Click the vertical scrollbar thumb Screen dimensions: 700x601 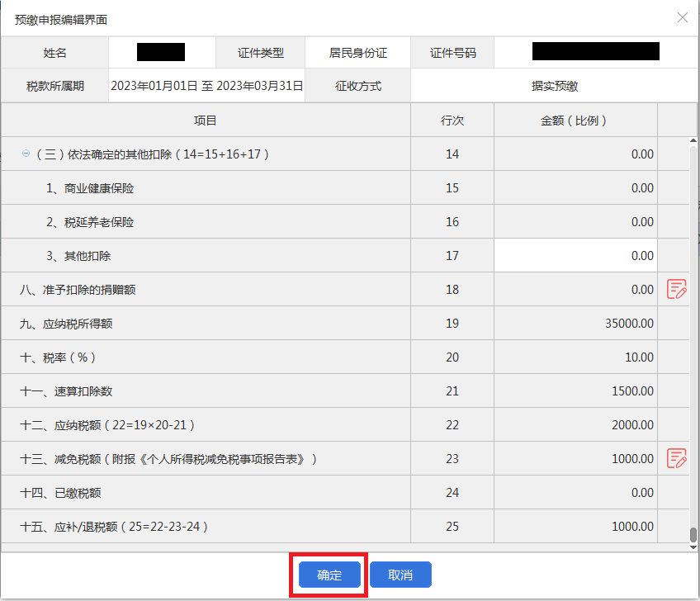click(693, 534)
